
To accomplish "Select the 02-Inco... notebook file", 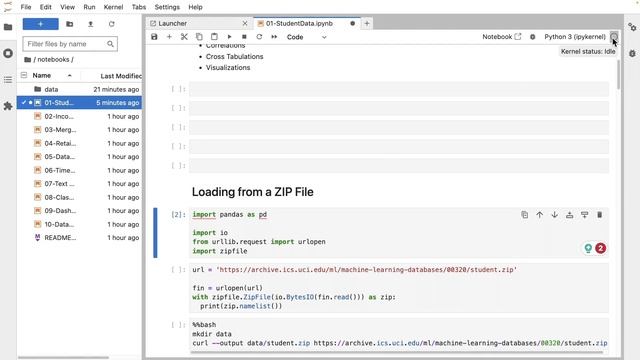I will 80,116.
